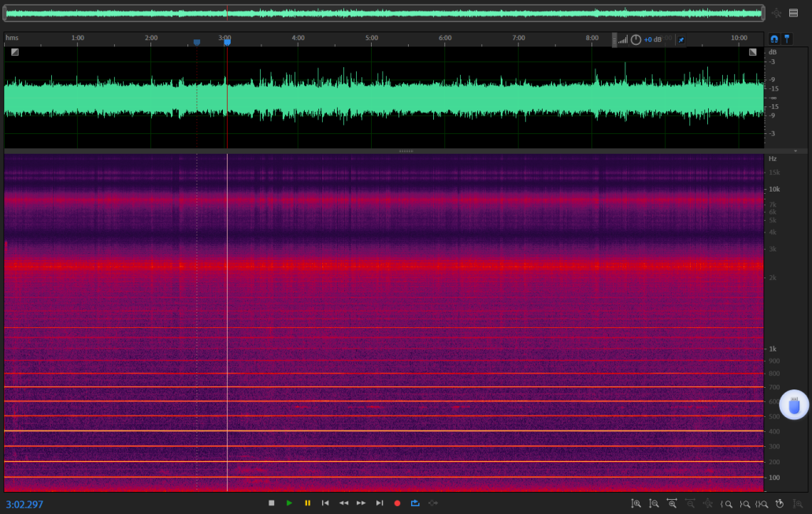Start playback with the green Play button
This screenshot has width=812, height=514.
pyautogui.click(x=289, y=503)
